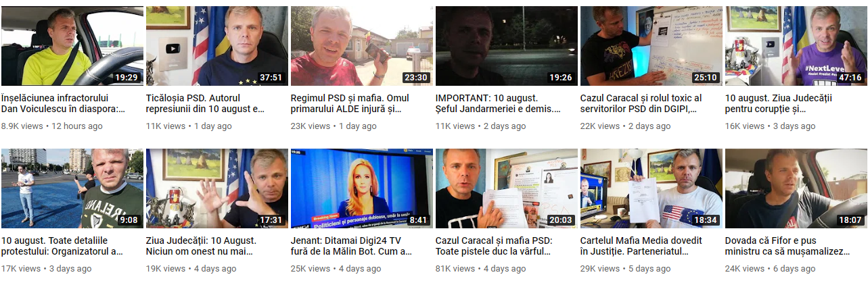The image size is (868, 281).
Task: Open the 18:34 video with flag shirt
Action: point(652,188)
